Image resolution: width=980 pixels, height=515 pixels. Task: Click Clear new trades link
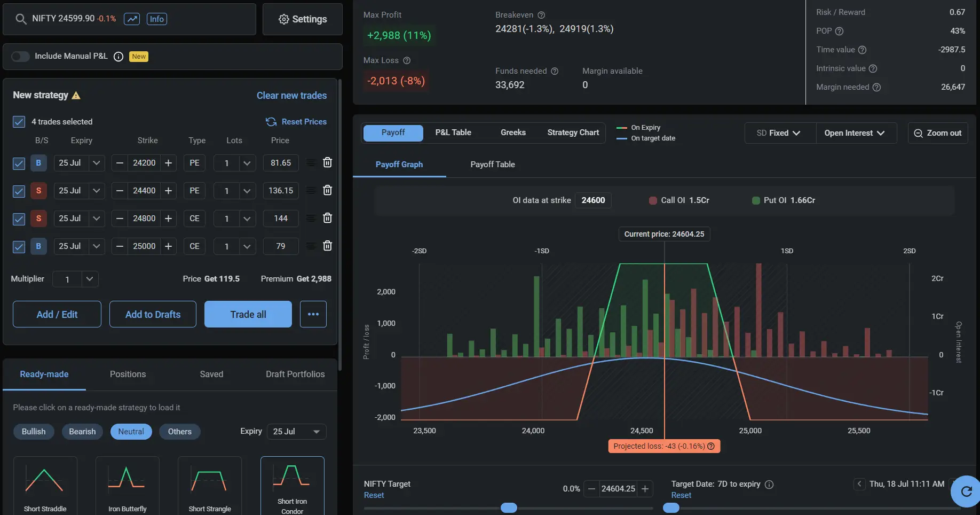(291, 96)
